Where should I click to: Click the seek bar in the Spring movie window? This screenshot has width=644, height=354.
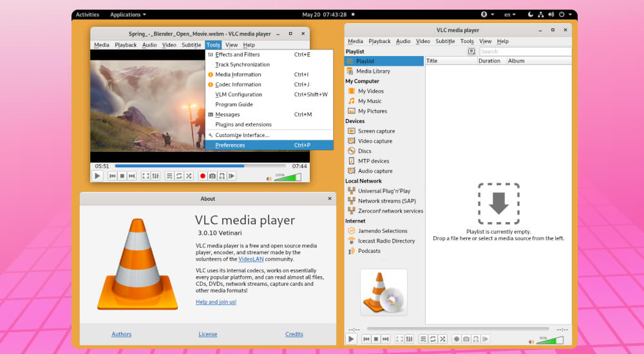[200, 166]
